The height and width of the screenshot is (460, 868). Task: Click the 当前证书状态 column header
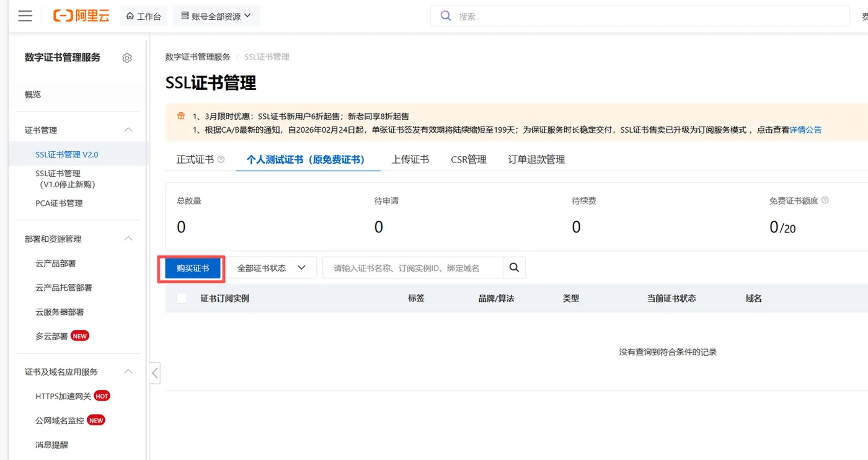(x=671, y=298)
